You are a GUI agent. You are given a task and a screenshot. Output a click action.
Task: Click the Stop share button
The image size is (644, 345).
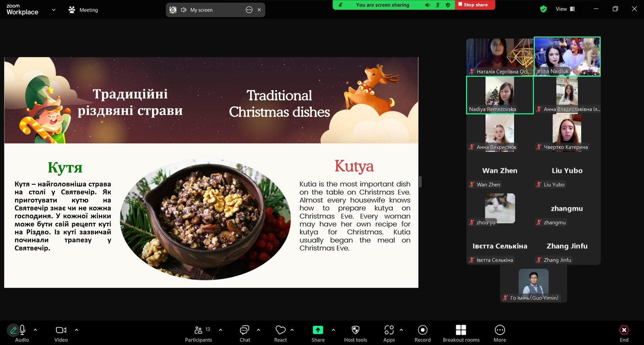tap(475, 5)
